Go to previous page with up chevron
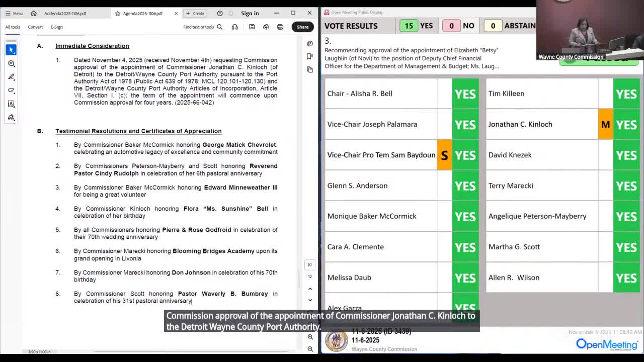644x362 pixels. (x=310, y=289)
